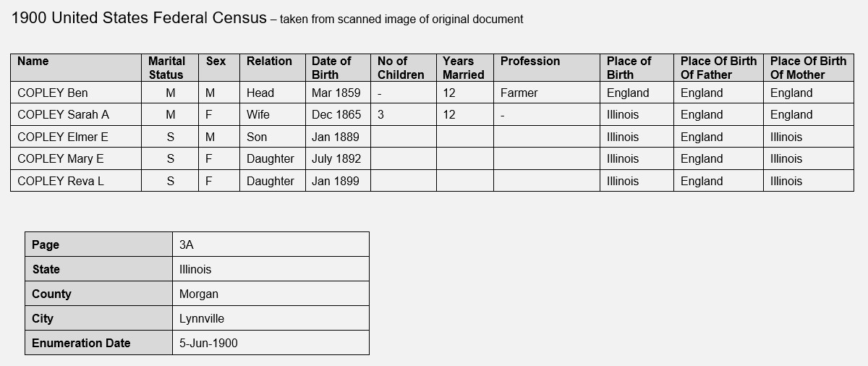Viewport: 868px width, 366px height.
Task: Click the 1900 United States Federal Census title
Action: click(x=139, y=19)
